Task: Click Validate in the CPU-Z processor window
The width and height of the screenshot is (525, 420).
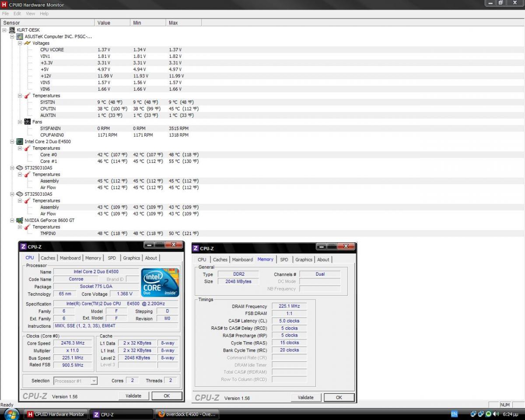Action: [133, 396]
